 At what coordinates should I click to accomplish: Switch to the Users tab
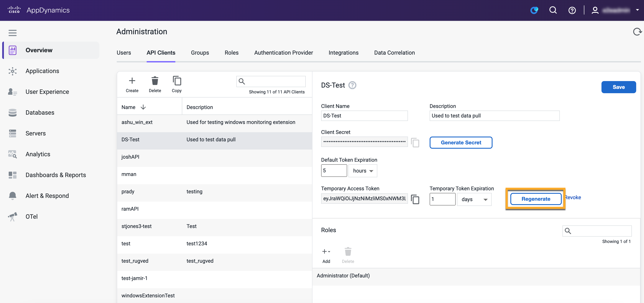pyautogui.click(x=124, y=53)
